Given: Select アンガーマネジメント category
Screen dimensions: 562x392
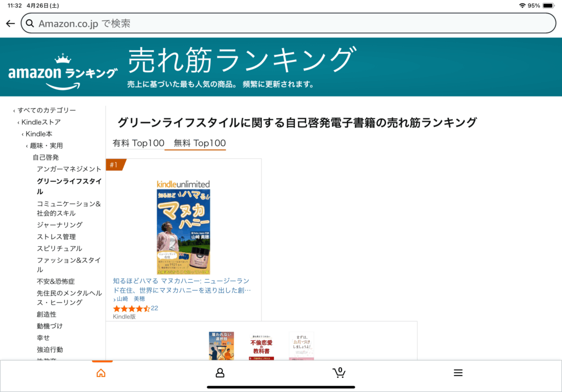Looking at the screenshot, I should click(69, 169).
